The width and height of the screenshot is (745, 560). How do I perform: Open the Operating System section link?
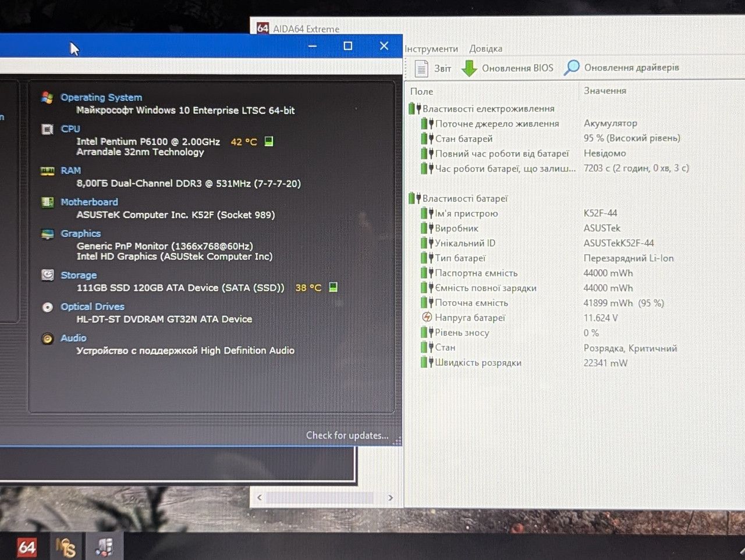pyautogui.click(x=101, y=97)
